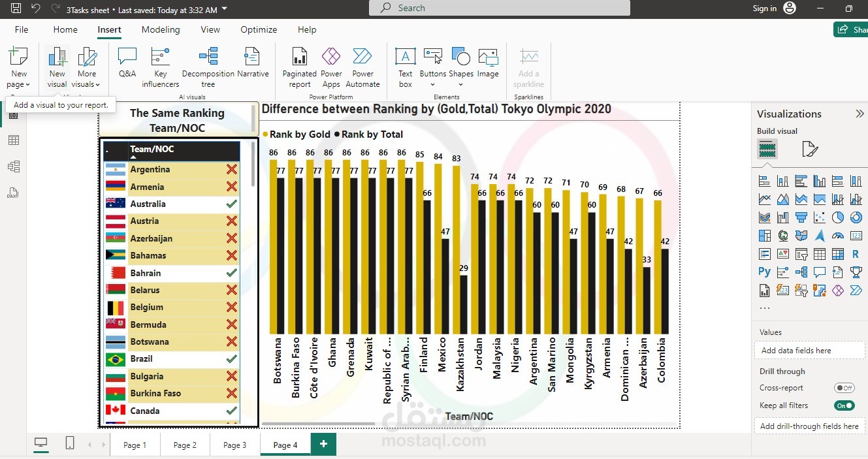The width and height of the screenshot is (868, 459).
Task: Click Rank by Gold legend marker
Action: [265, 135]
